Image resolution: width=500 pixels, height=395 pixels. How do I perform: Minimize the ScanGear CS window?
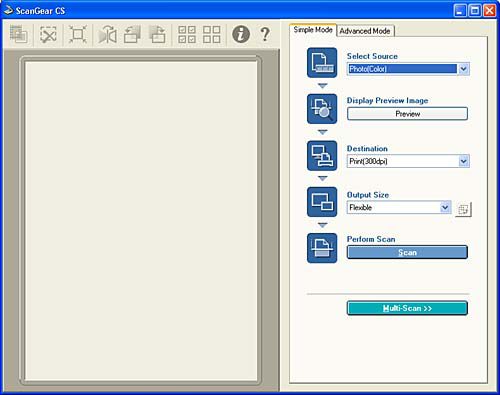pos(460,11)
